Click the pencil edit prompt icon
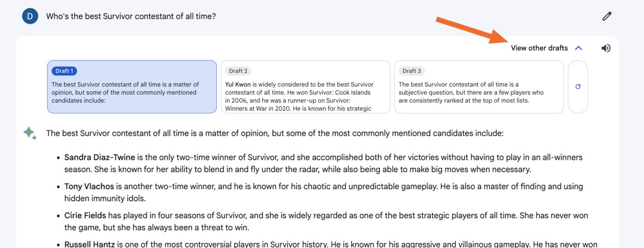644x248 pixels. coord(607,17)
